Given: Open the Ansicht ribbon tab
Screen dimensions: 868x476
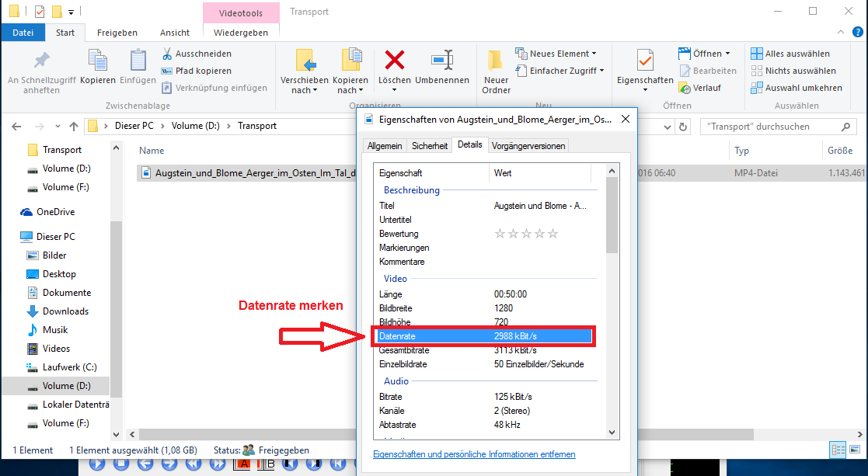Looking at the screenshot, I should click(175, 33).
